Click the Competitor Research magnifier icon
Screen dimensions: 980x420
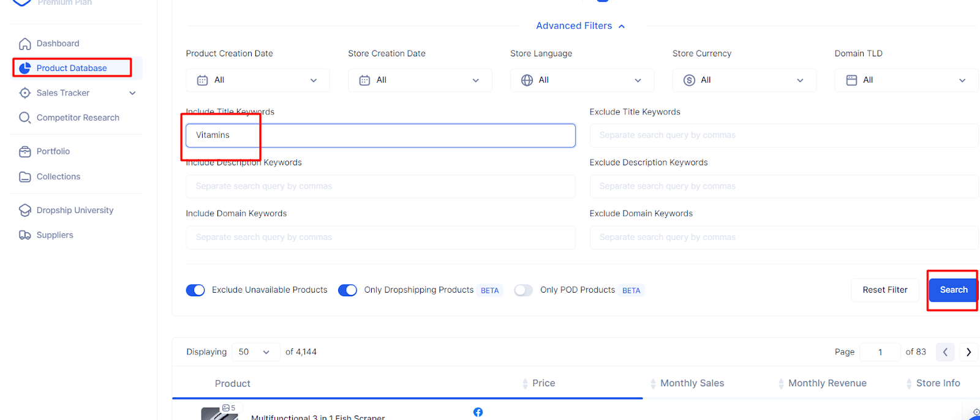[x=24, y=118]
